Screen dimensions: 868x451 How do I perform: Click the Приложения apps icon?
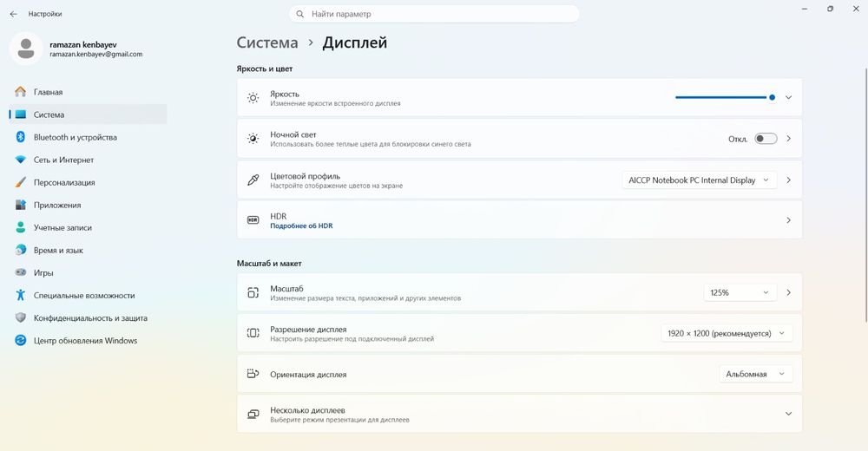(21, 205)
